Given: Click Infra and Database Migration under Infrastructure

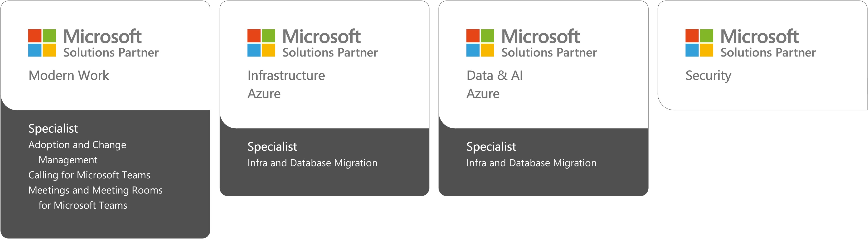Looking at the screenshot, I should tap(312, 163).
